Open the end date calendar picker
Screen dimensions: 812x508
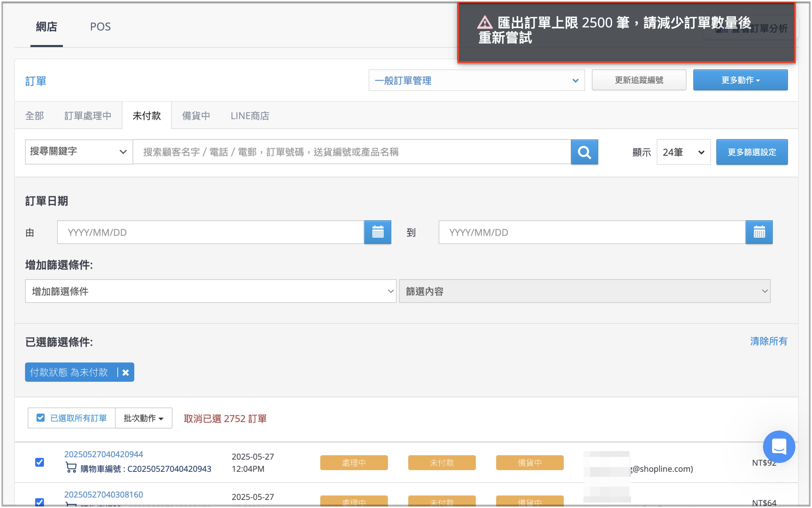click(x=759, y=232)
